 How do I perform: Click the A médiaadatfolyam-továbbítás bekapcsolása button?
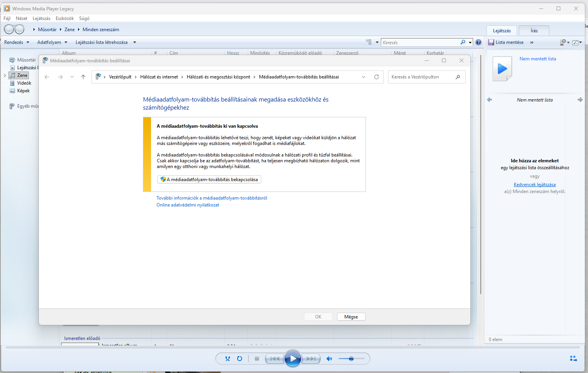(x=209, y=180)
